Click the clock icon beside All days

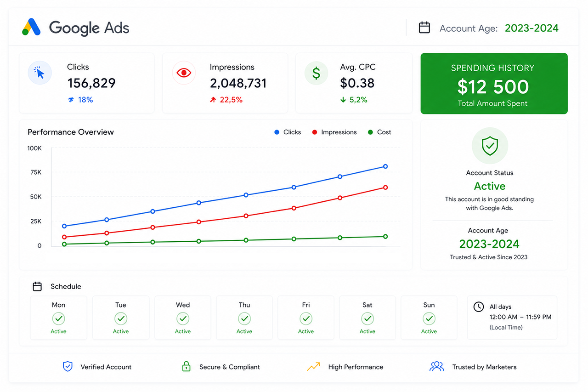click(478, 307)
